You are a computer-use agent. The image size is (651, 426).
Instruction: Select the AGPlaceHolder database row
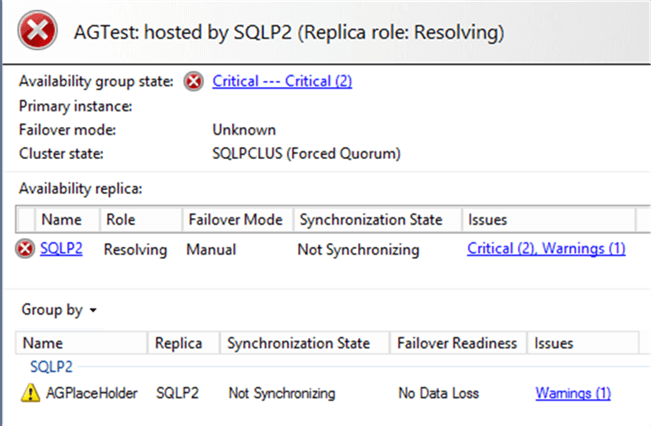tap(91, 393)
